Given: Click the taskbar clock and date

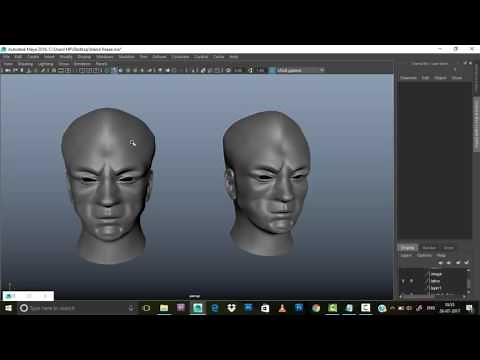Looking at the screenshot, I should (x=450, y=308).
